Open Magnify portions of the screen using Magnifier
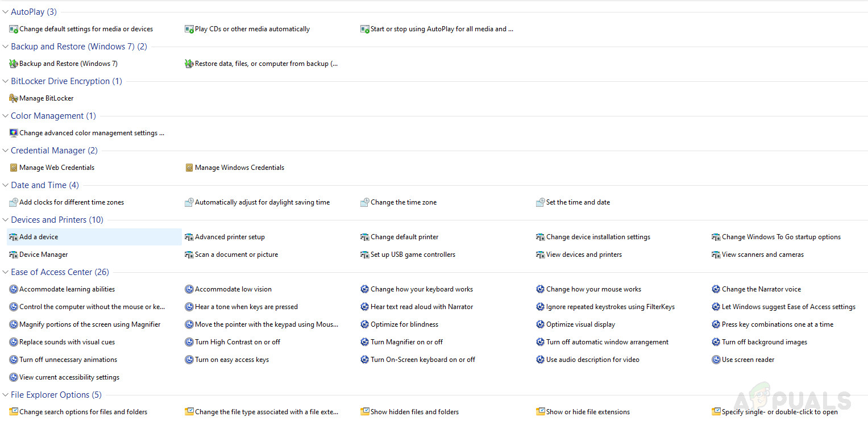Image resolution: width=868 pixels, height=425 pixels. coord(90,324)
